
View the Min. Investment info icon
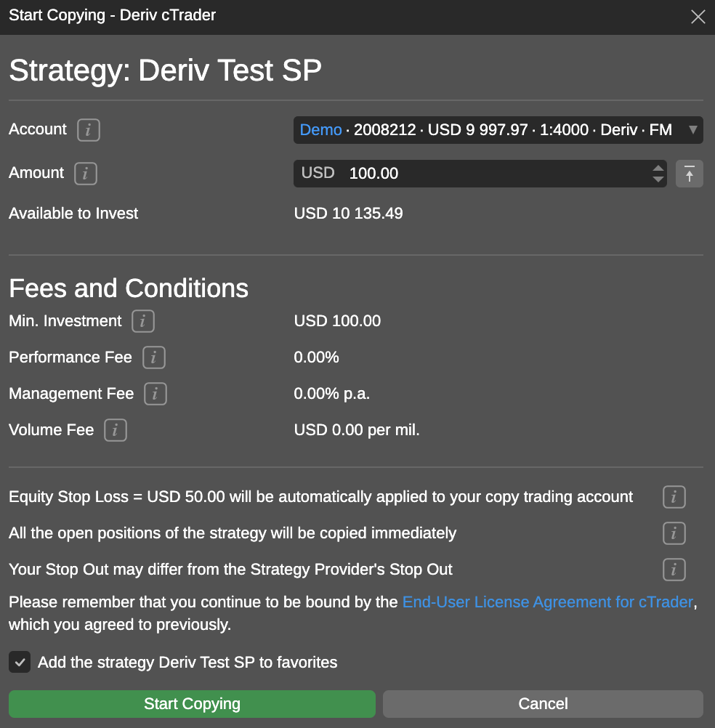point(142,320)
